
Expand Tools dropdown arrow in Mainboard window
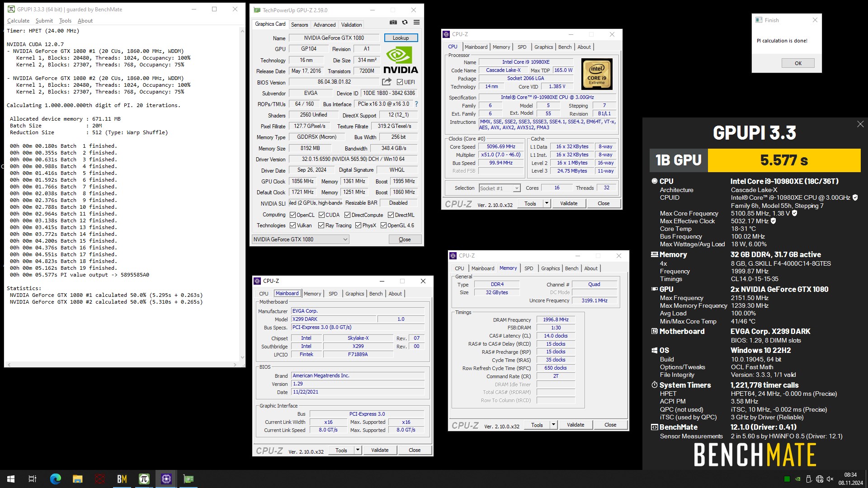tap(358, 450)
